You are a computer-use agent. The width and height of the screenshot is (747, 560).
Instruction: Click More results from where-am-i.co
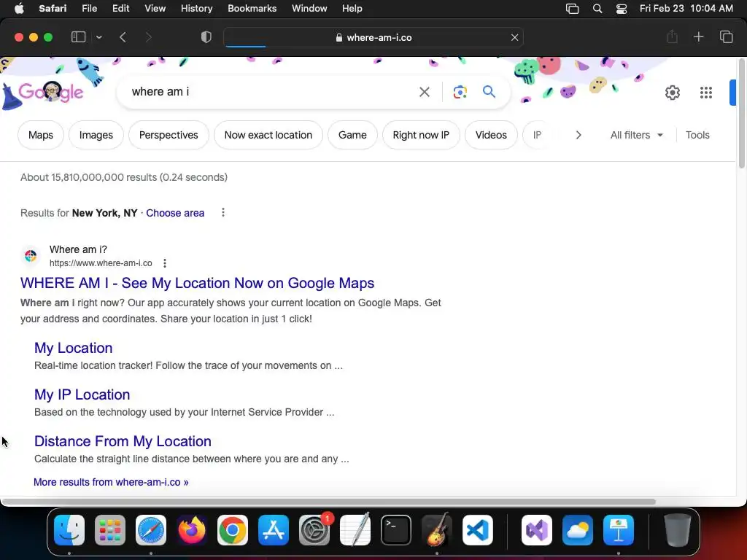[x=111, y=482]
